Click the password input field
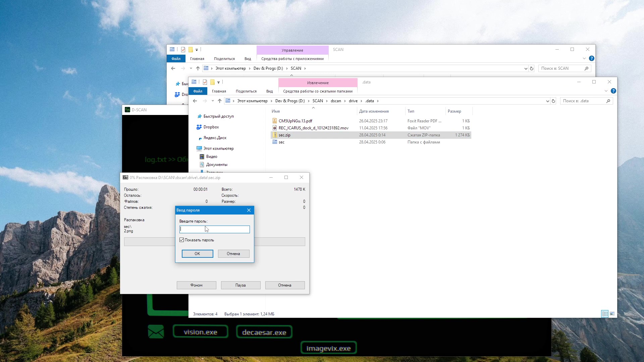 (x=215, y=229)
